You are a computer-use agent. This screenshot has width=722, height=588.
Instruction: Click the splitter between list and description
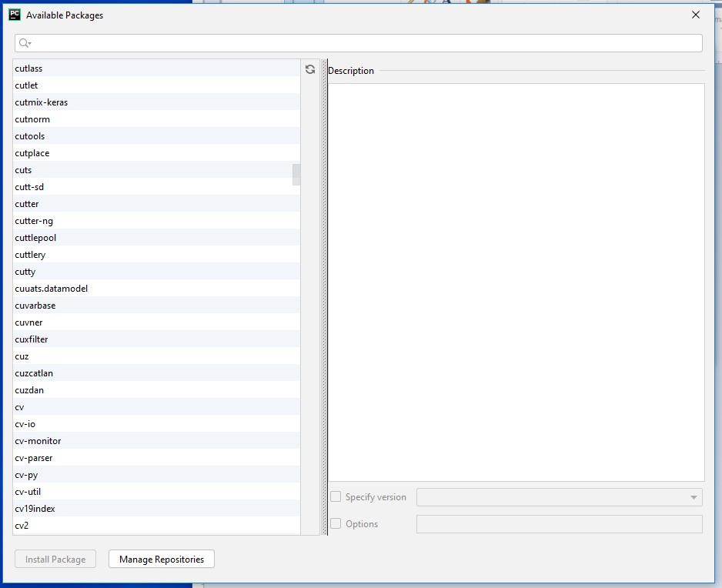[324, 297]
